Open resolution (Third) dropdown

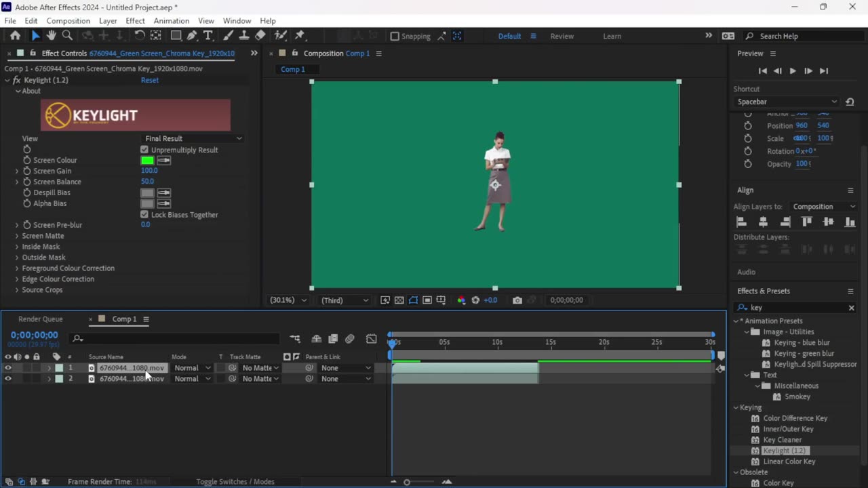point(344,300)
